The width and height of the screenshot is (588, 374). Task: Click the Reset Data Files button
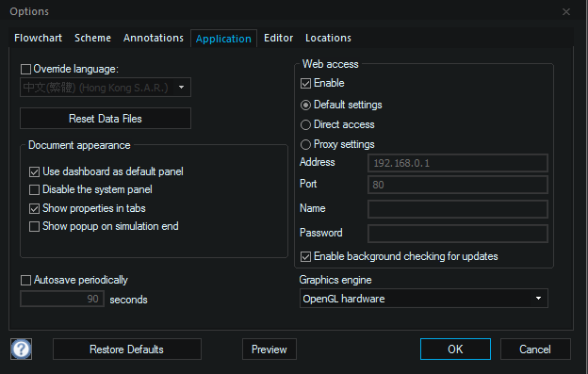(106, 119)
